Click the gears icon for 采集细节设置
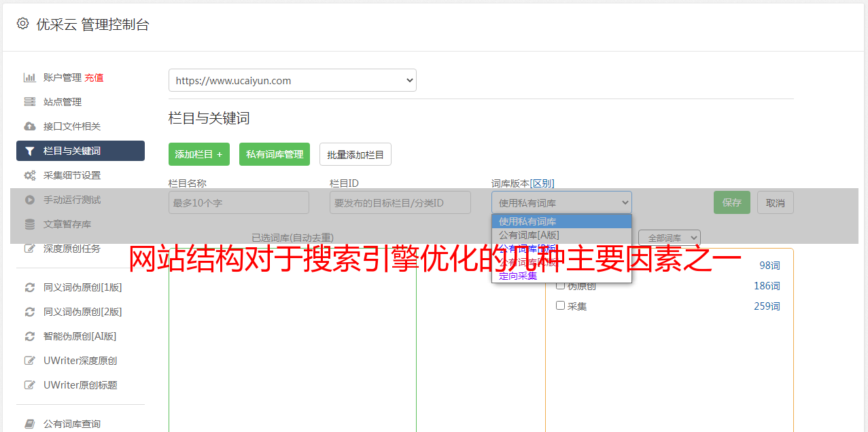The image size is (868, 432). [30, 175]
